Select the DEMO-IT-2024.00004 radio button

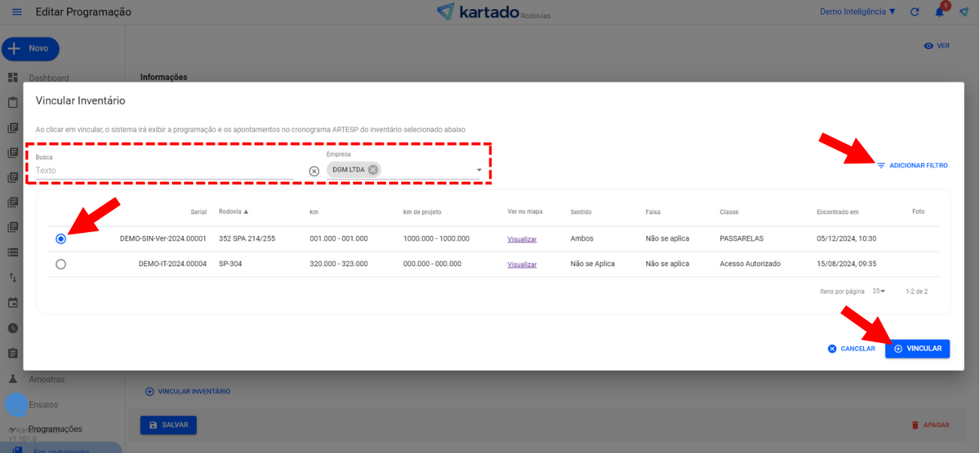pyautogui.click(x=61, y=265)
